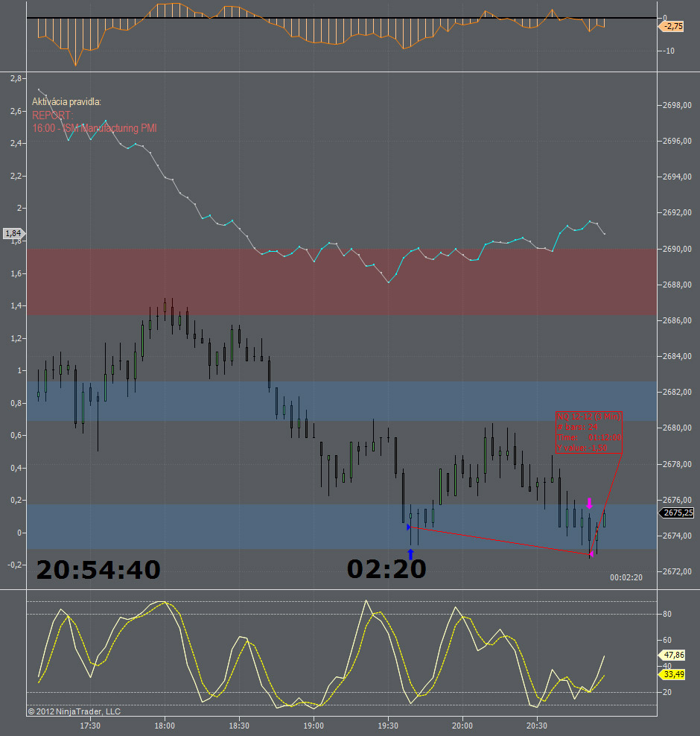The height and width of the screenshot is (736, 700).
Task: Click the large 02:20 countdown text
Action: click(x=386, y=569)
